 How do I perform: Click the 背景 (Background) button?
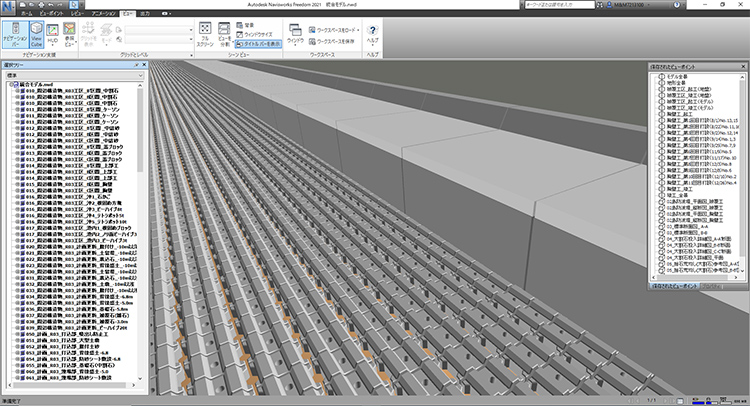pos(245,25)
